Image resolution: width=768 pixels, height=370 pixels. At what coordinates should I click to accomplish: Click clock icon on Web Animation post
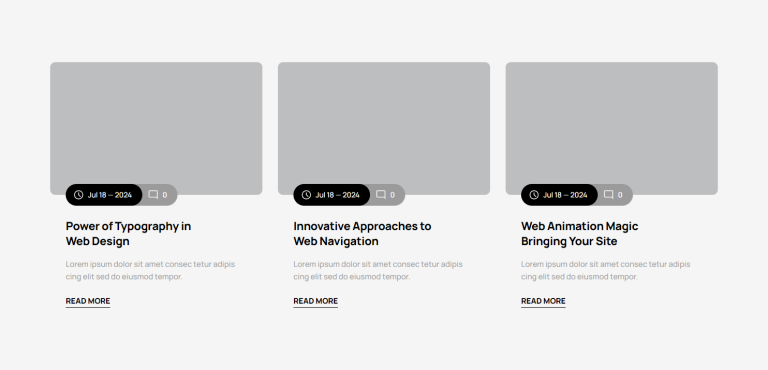coord(534,195)
